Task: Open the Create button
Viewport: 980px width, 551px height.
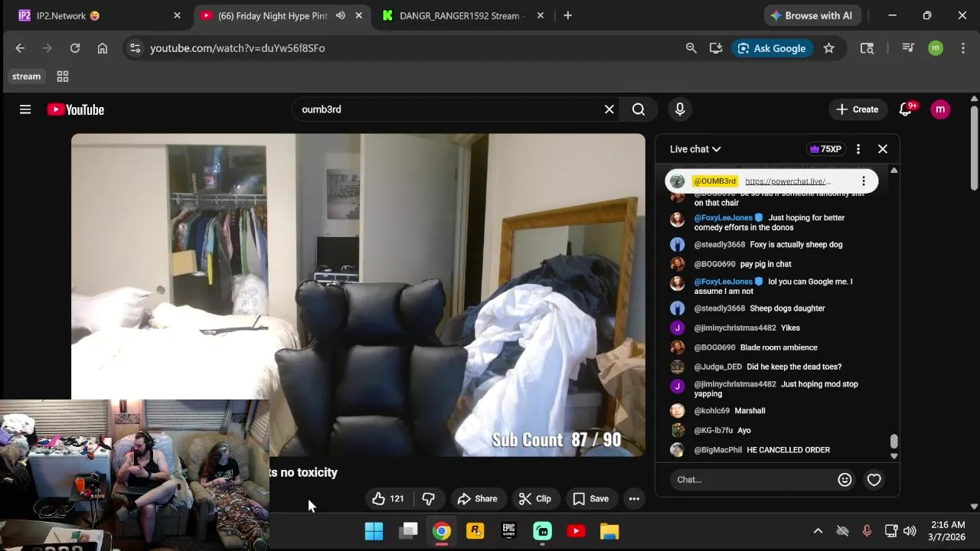Action: click(x=857, y=109)
